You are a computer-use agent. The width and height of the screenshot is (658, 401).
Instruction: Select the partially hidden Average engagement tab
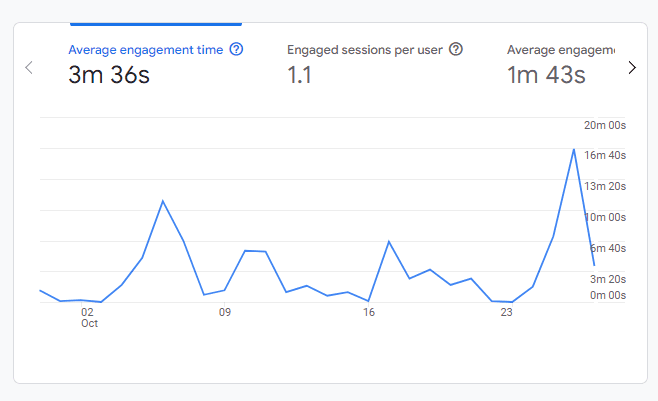tap(560, 49)
